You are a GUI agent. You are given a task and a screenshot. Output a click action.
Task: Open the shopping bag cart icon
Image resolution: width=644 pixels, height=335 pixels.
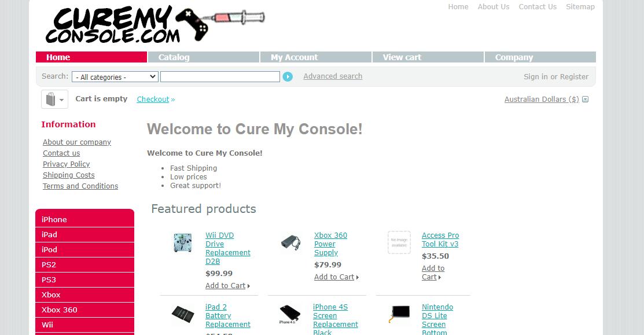tap(50, 100)
